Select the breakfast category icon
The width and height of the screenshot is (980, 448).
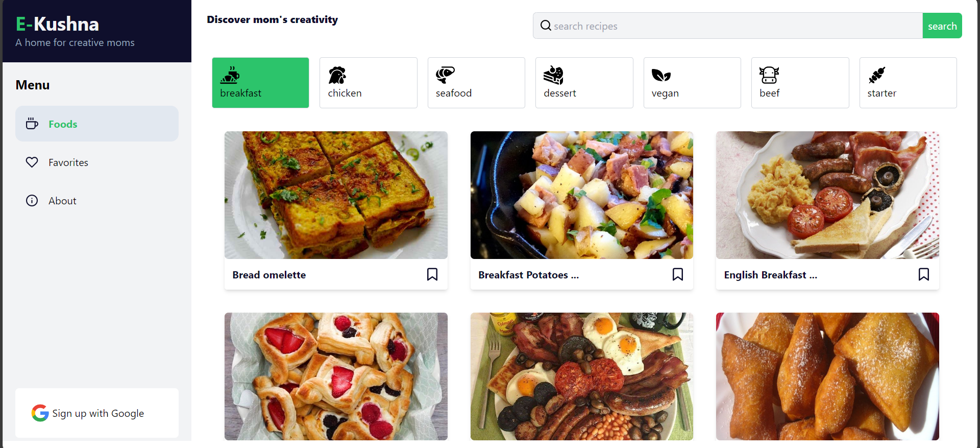click(x=230, y=75)
